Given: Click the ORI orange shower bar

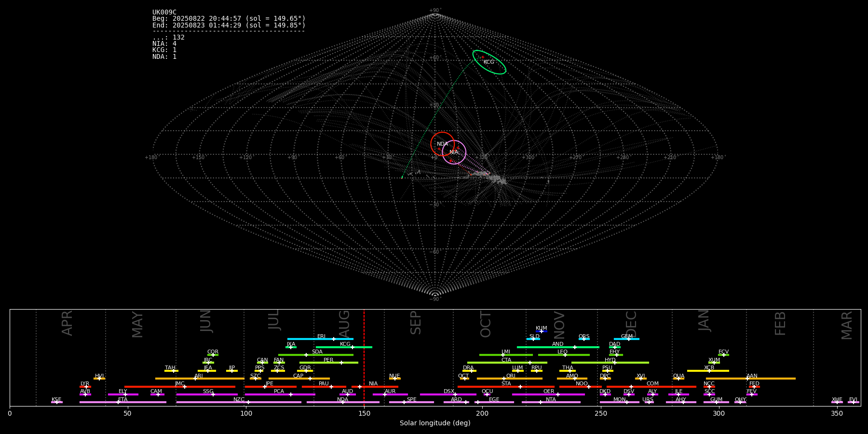Looking at the screenshot, I should pos(510,379).
